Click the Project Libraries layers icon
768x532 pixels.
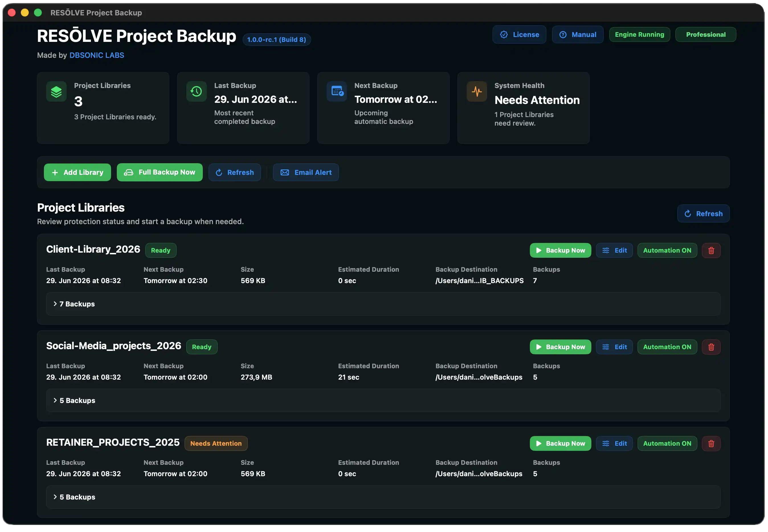coord(56,91)
